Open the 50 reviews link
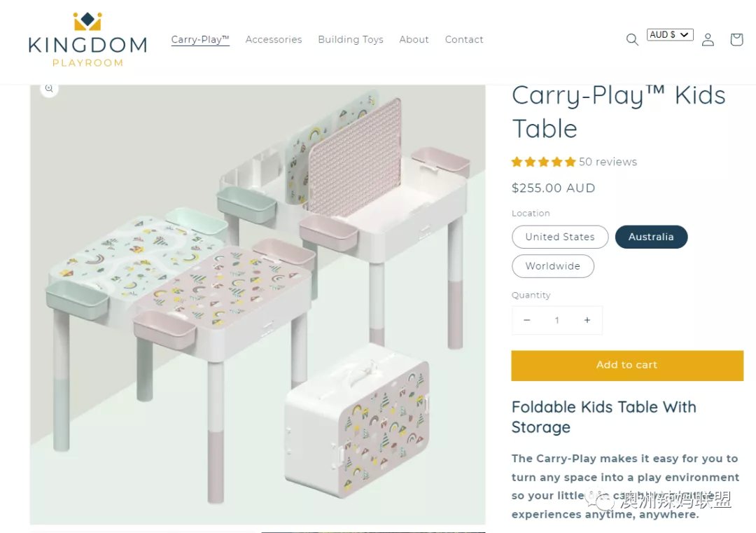Screen dimensions: 756x533 click(608, 162)
